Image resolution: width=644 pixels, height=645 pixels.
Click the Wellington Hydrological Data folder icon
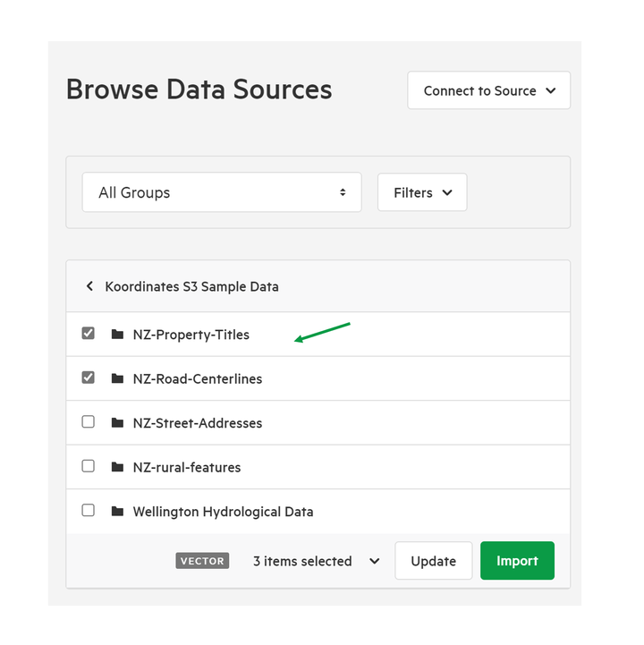point(117,512)
